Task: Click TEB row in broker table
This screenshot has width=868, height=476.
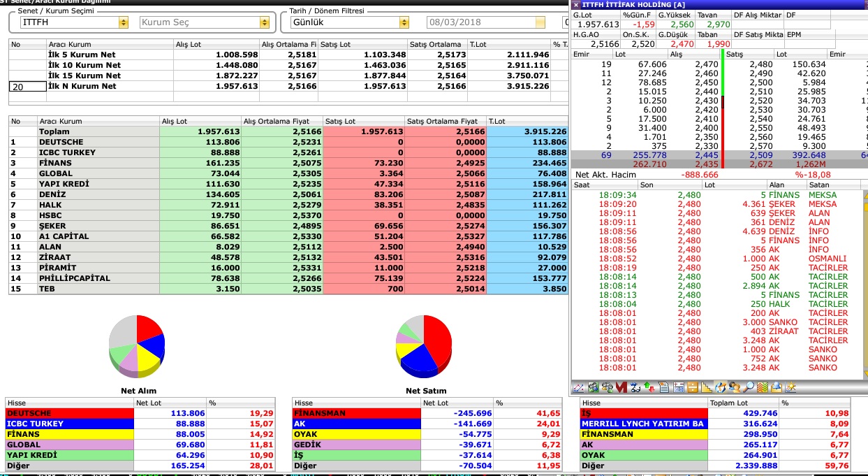Action: (x=288, y=289)
